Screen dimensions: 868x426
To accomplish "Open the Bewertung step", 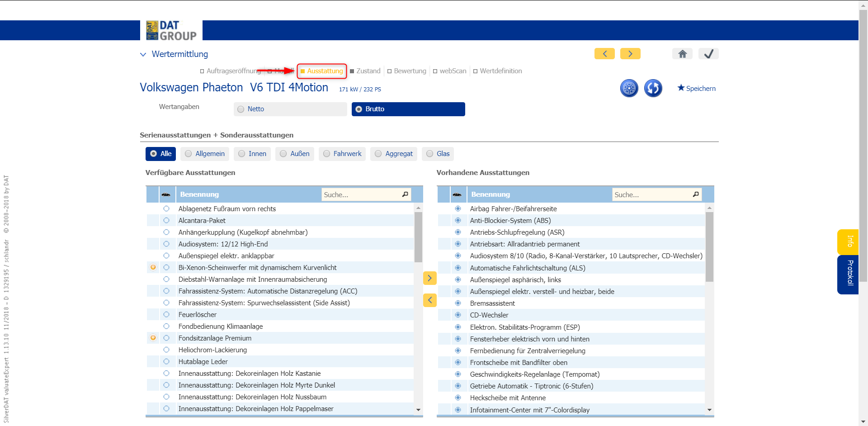I will 407,71.
